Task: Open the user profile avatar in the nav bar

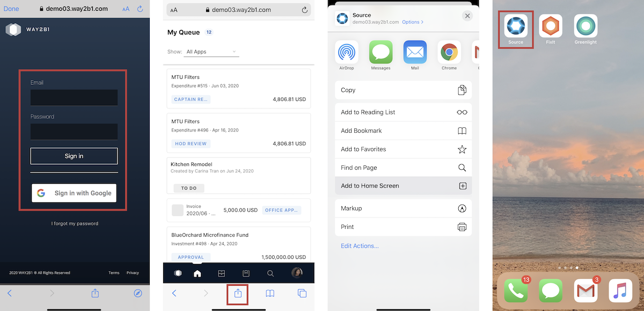Action: [x=297, y=273]
